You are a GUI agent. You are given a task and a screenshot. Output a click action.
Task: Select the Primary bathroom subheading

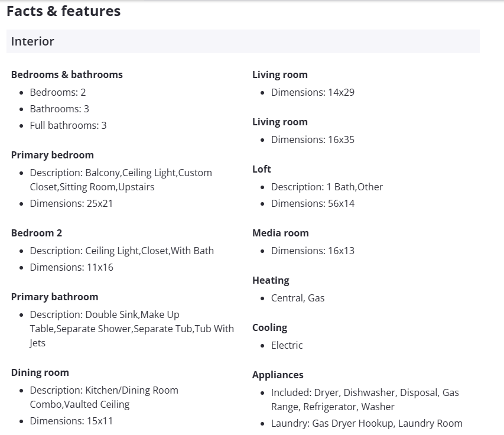tap(54, 297)
